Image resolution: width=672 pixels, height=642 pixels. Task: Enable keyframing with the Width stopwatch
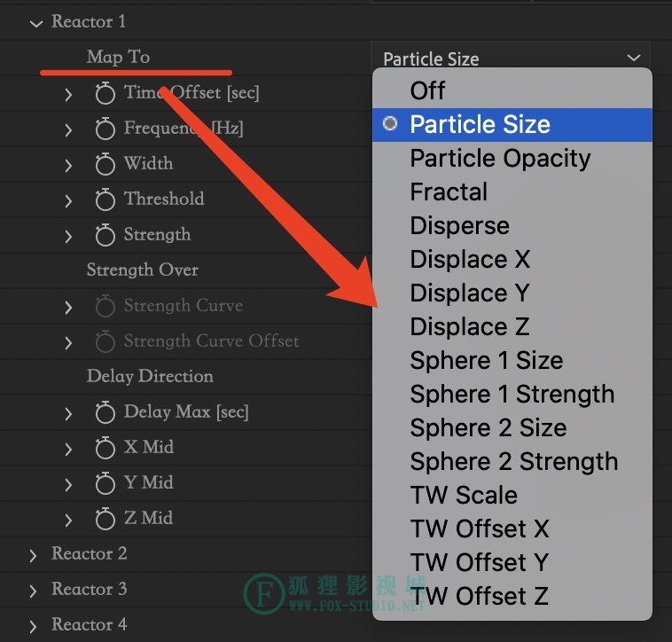105,164
